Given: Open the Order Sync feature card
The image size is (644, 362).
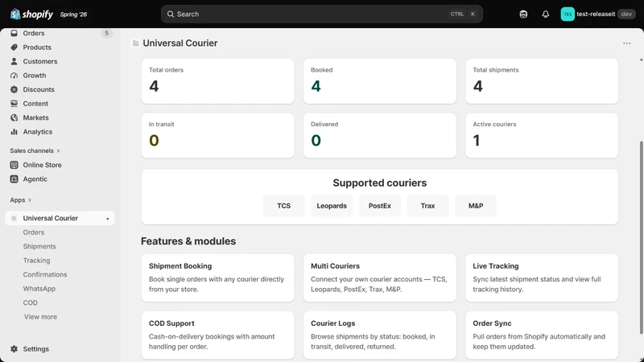Looking at the screenshot, I should (542, 335).
